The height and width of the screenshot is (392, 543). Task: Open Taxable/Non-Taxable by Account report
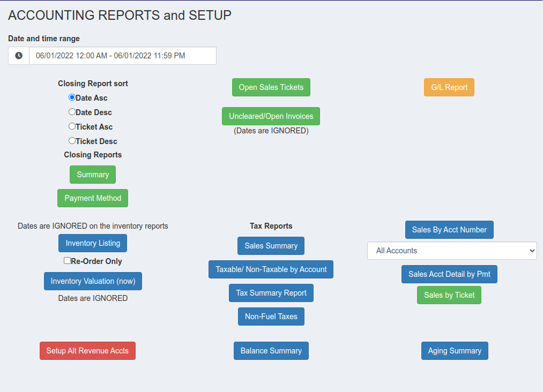pos(271,269)
